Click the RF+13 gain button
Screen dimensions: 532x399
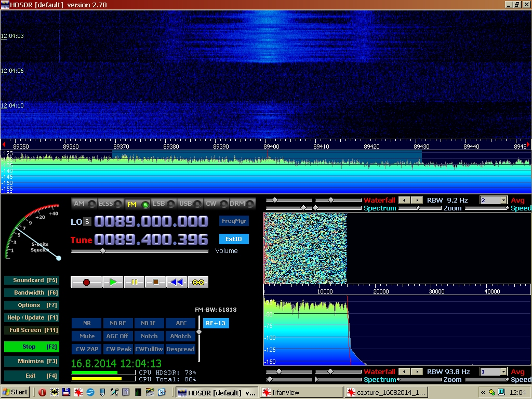tap(216, 323)
